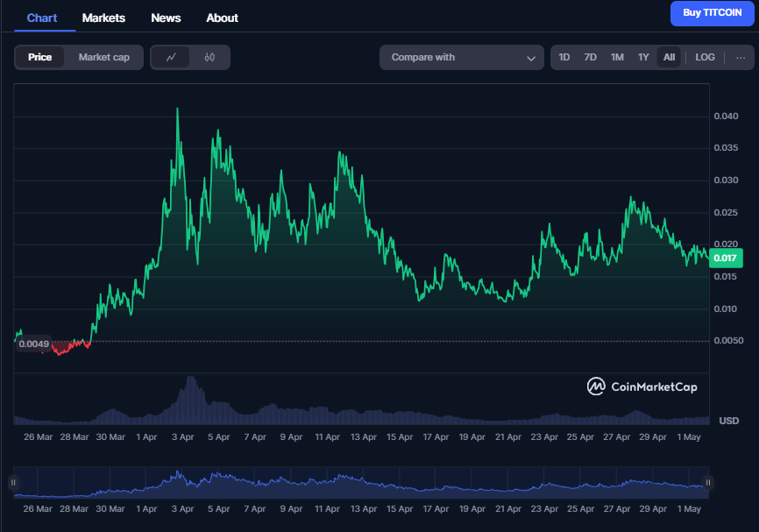Viewport: 759px width, 532px height.
Task: Choose the 1M time range
Action: click(617, 57)
